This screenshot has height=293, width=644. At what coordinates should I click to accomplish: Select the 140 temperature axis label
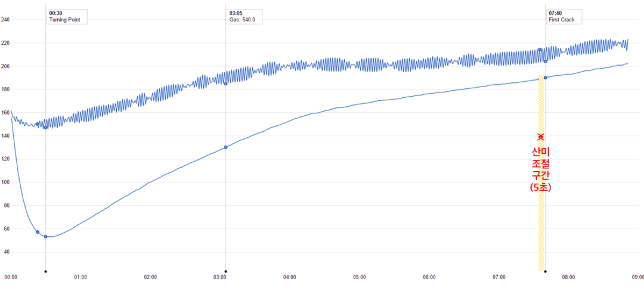6,136
